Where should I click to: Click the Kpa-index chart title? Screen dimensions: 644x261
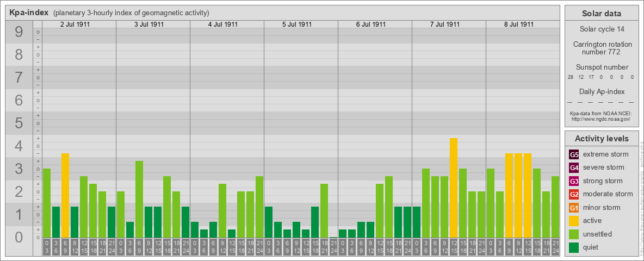coord(29,13)
